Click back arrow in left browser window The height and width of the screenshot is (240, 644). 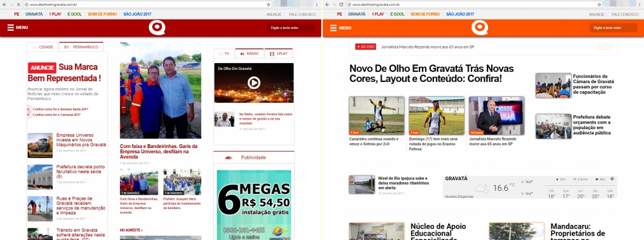coord(4,4)
